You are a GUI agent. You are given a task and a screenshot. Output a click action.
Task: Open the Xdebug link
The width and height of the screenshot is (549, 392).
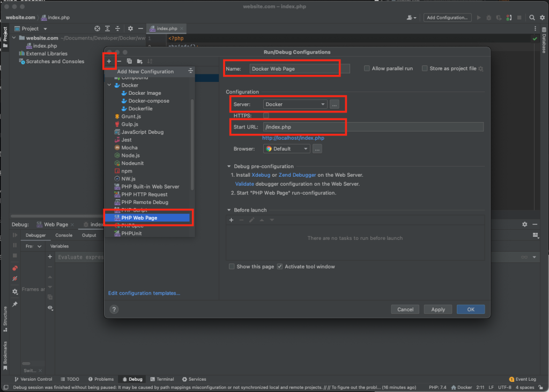[x=261, y=175]
